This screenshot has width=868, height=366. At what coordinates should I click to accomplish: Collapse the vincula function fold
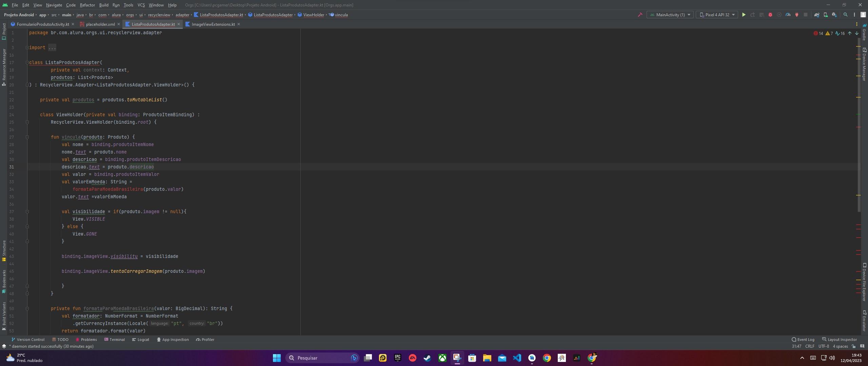pos(27,137)
